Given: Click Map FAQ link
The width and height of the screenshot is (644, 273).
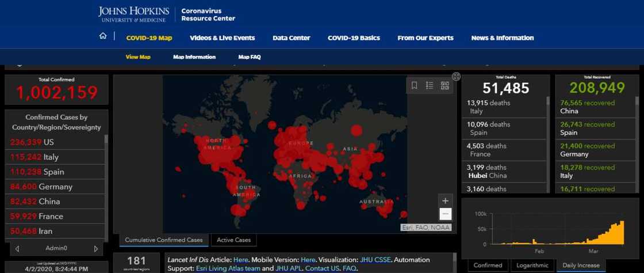Looking at the screenshot, I should point(250,57).
